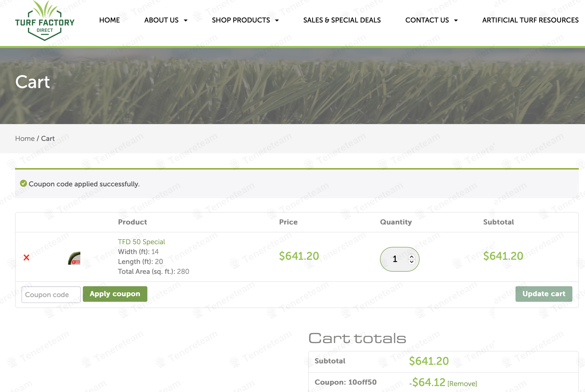Remove the 10off50 coupon
This screenshot has height=392, width=585.
462,384
